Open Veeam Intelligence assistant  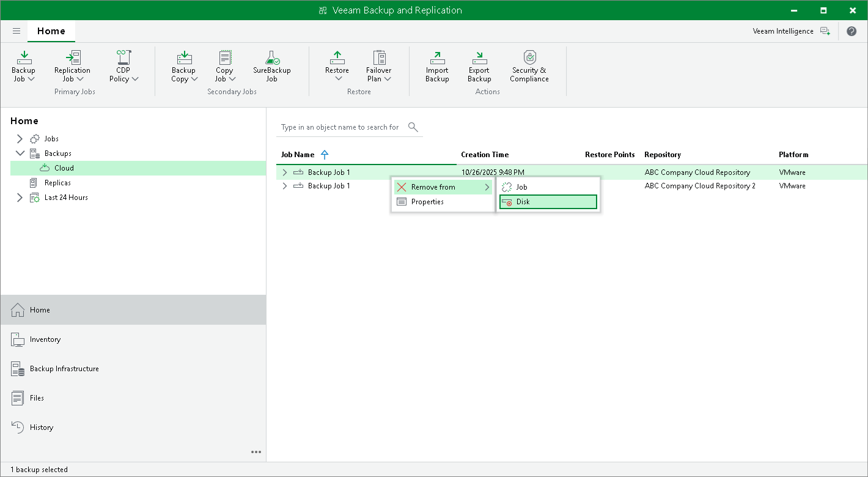792,31
